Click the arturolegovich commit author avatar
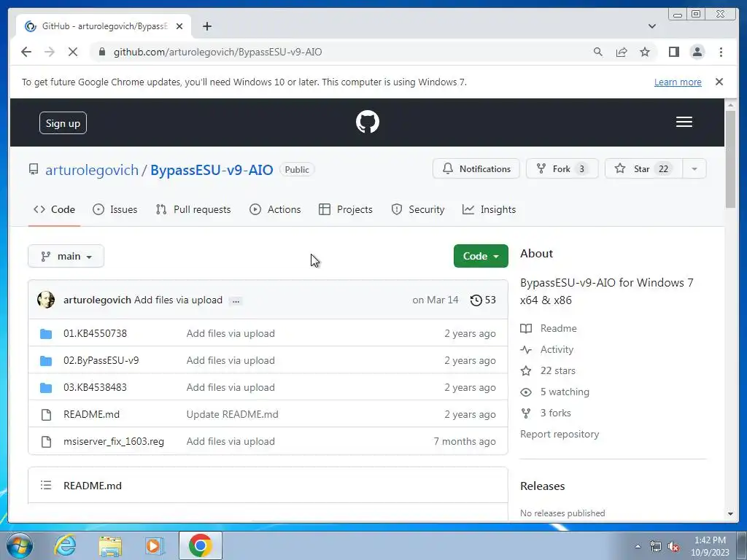Viewport: 747px width, 560px height. coord(46,300)
